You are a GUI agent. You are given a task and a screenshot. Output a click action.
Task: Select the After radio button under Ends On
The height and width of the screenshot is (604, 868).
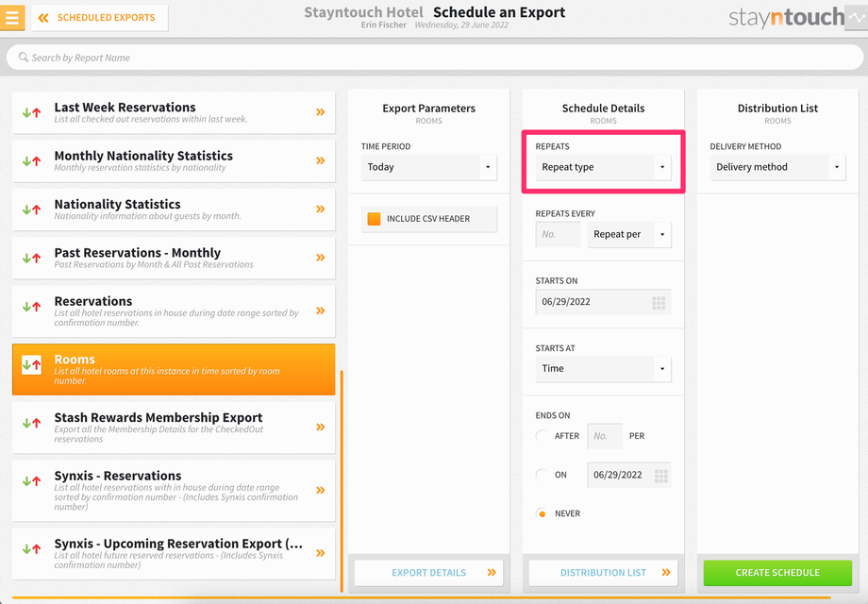point(542,436)
